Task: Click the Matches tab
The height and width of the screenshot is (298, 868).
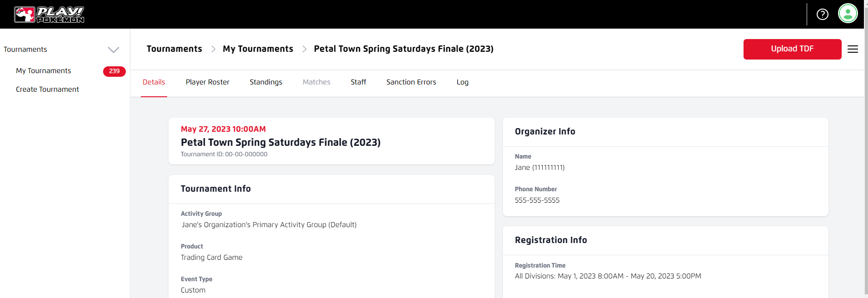Action: tap(316, 82)
